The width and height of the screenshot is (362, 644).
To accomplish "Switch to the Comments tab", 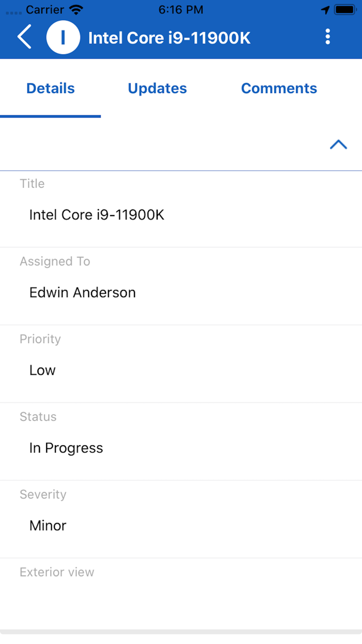I will tap(279, 88).
